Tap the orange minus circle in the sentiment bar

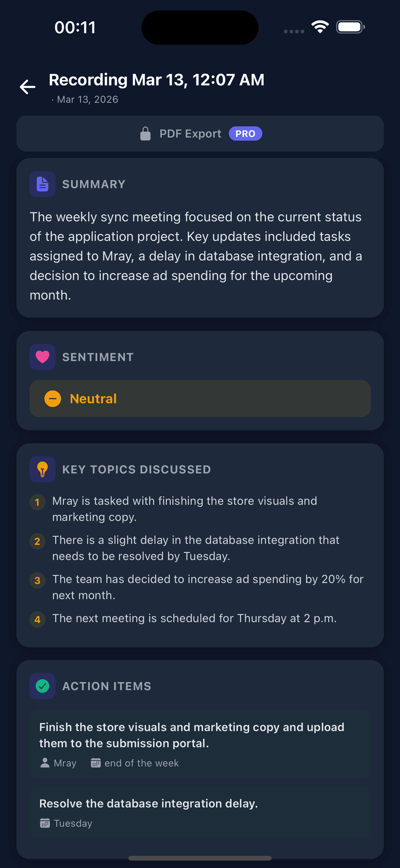pyautogui.click(x=53, y=398)
